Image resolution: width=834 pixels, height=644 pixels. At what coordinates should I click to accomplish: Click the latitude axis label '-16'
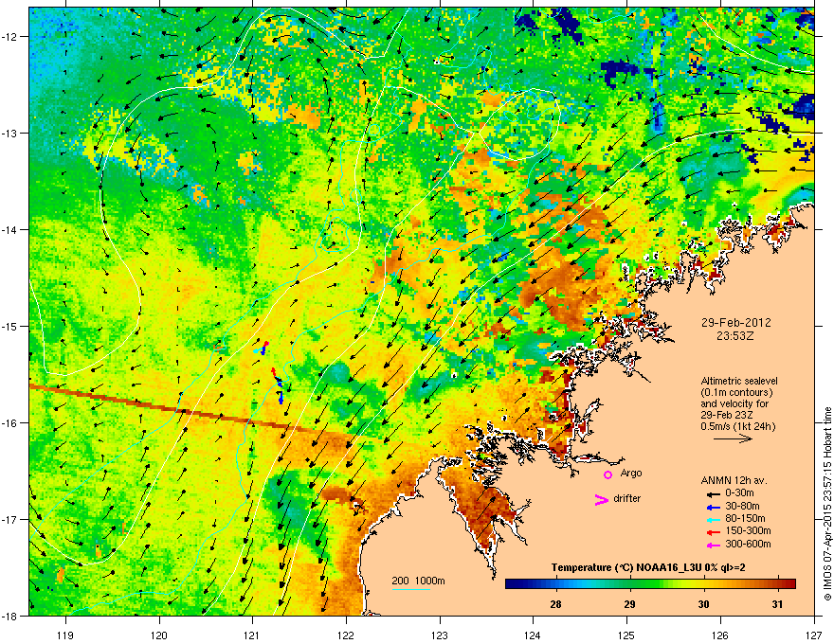pyautogui.click(x=10, y=423)
